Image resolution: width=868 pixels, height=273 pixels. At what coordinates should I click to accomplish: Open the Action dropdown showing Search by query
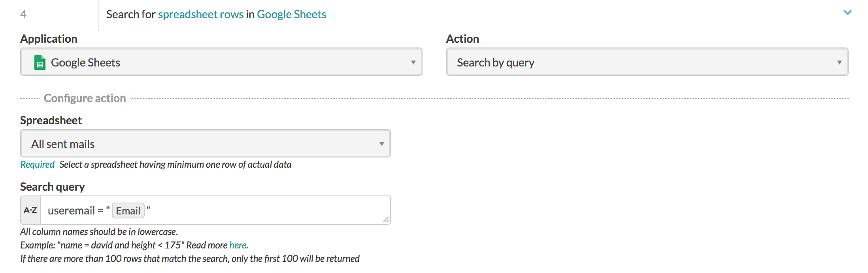[x=647, y=62]
